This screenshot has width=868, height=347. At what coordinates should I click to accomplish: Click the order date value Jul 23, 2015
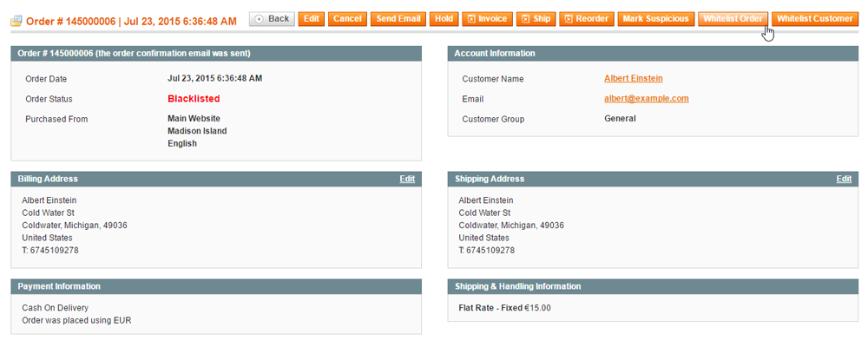(214, 79)
